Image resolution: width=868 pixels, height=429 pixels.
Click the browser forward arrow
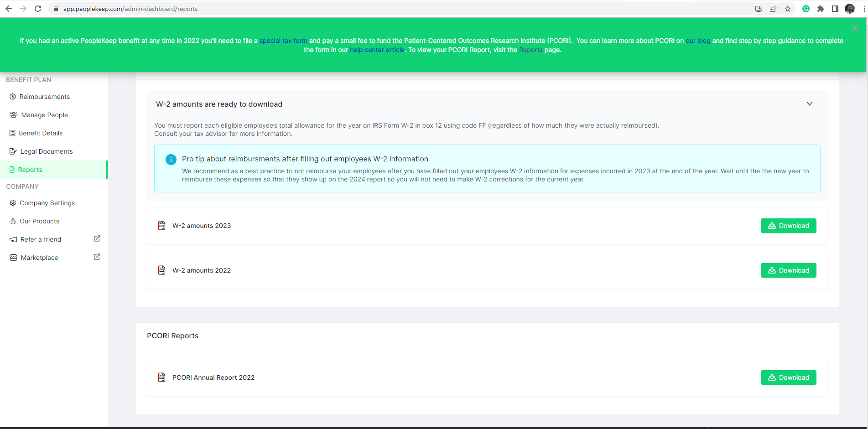pos(23,9)
